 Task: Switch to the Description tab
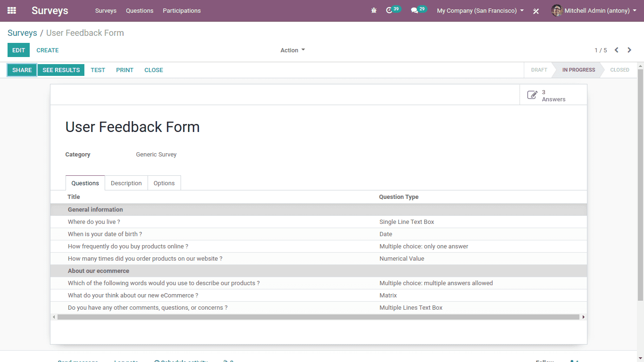[126, 183]
